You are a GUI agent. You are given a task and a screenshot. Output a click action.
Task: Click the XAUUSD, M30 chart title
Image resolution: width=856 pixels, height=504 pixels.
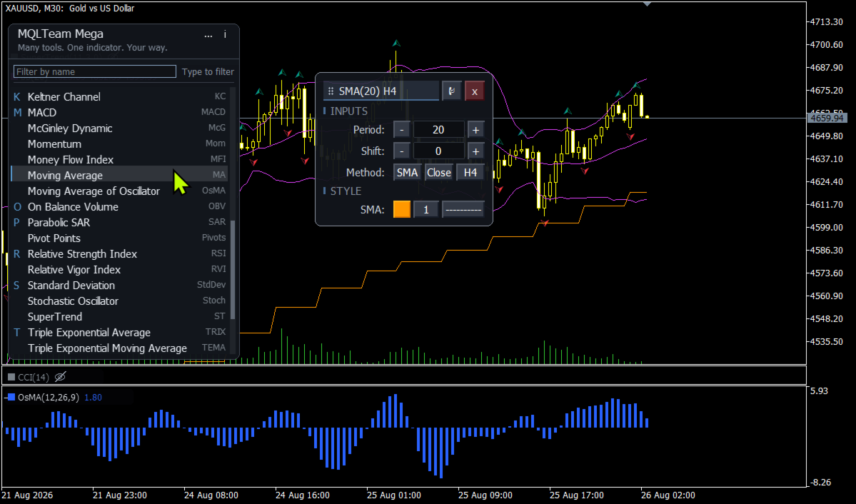[70, 8]
